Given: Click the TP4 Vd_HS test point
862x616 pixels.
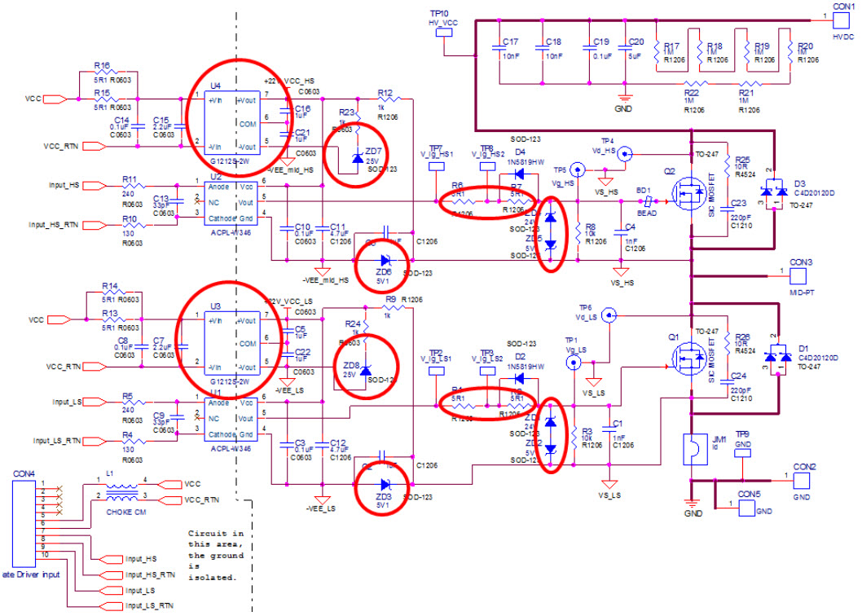Looking at the screenshot, I should tap(623, 152).
